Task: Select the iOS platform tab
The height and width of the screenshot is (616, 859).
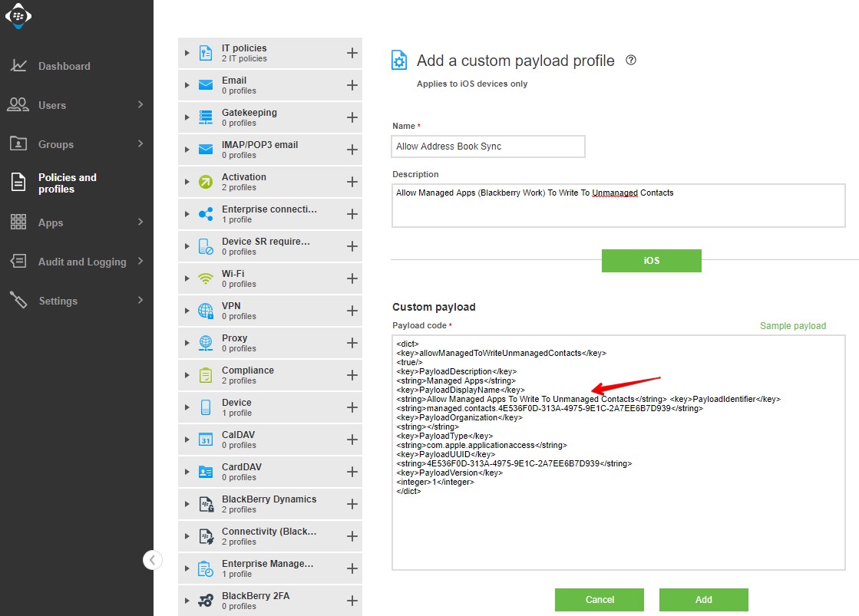Action: pyautogui.click(x=651, y=261)
